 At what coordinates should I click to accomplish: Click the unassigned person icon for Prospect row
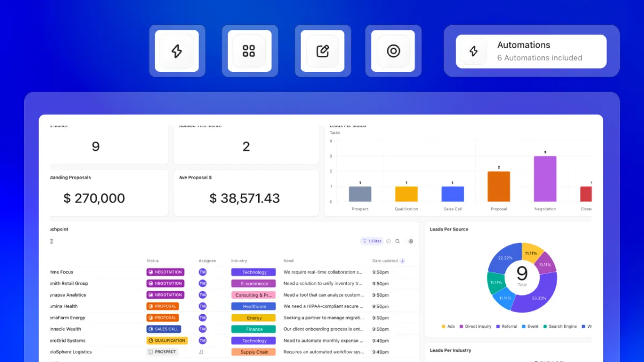pyautogui.click(x=202, y=352)
